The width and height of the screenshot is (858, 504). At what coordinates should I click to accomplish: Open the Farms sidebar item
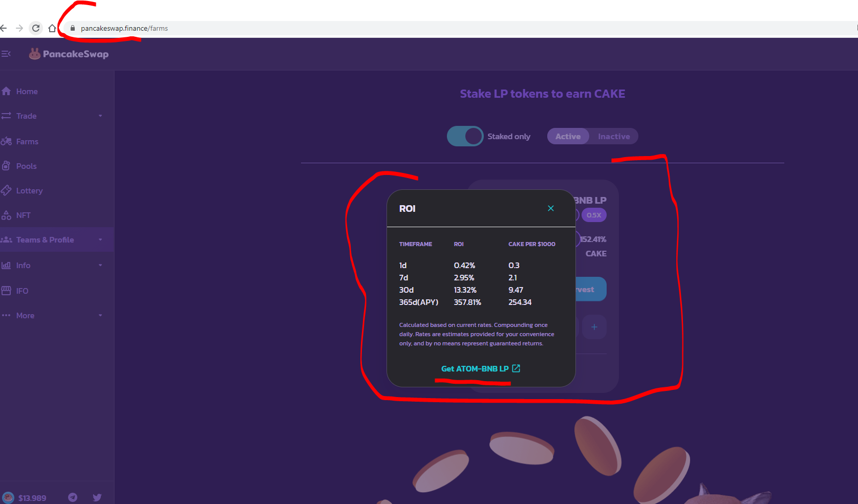coord(27,142)
